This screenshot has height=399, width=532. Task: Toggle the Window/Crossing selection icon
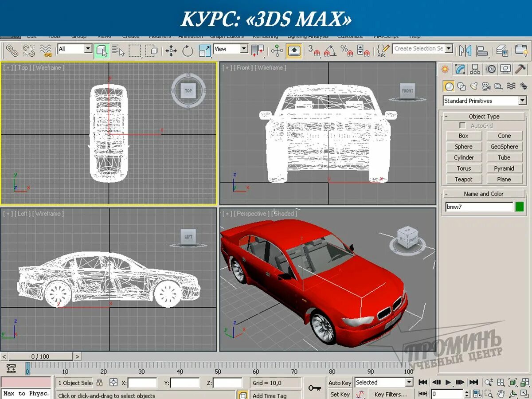click(151, 51)
